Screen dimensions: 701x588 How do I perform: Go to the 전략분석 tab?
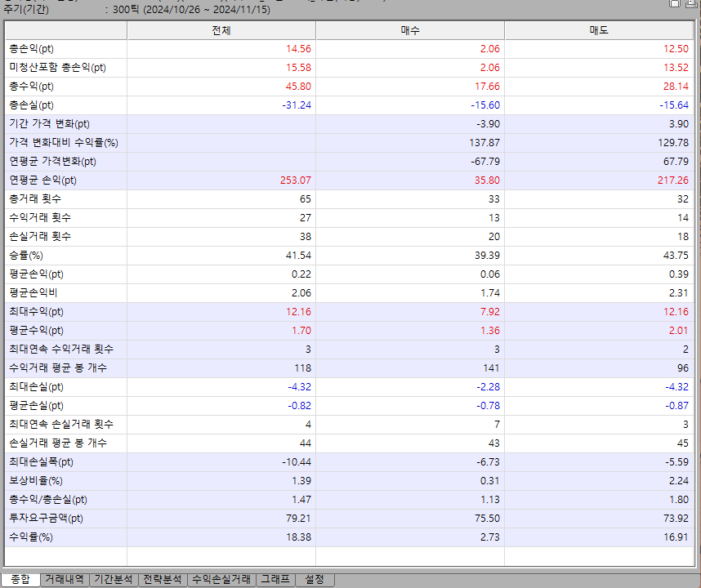pos(162,579)
